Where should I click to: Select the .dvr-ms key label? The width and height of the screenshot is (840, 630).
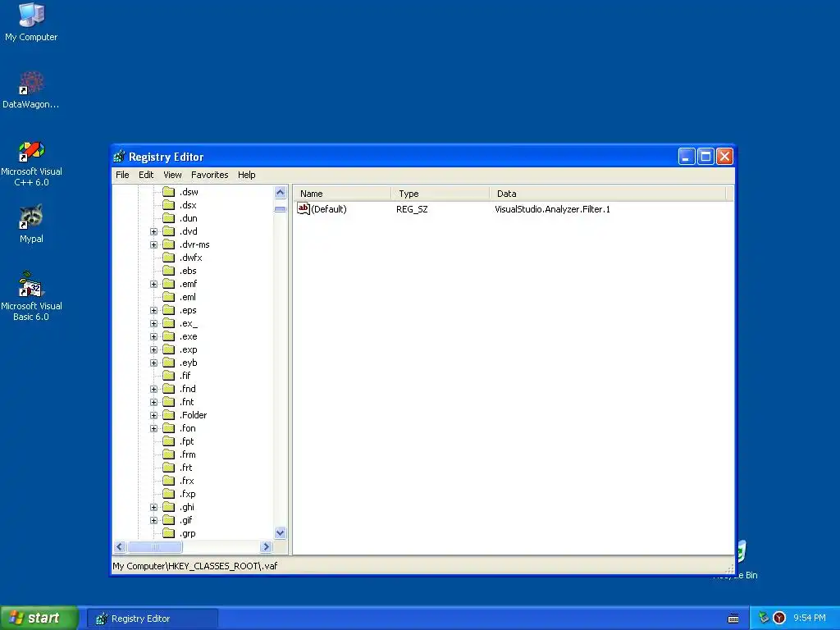tap(194, 244)
